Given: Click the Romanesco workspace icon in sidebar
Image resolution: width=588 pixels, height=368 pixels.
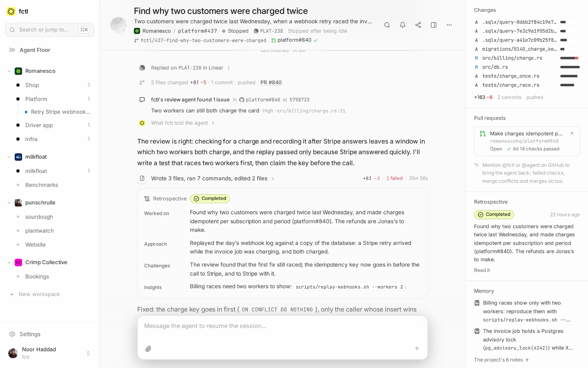Looking at the screenshot, I should tap(18, 71).
